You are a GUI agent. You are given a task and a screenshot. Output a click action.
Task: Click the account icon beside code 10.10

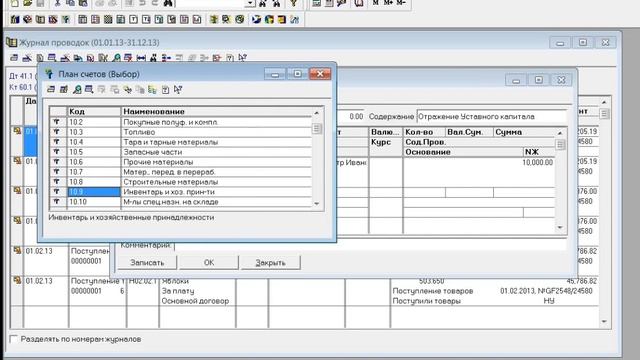click(x=57, y=202)
